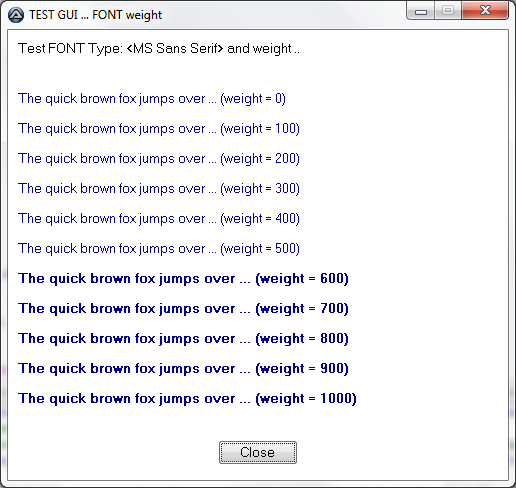
Task: Click the AutoIt icon in title bar
Action: [16, 15]
